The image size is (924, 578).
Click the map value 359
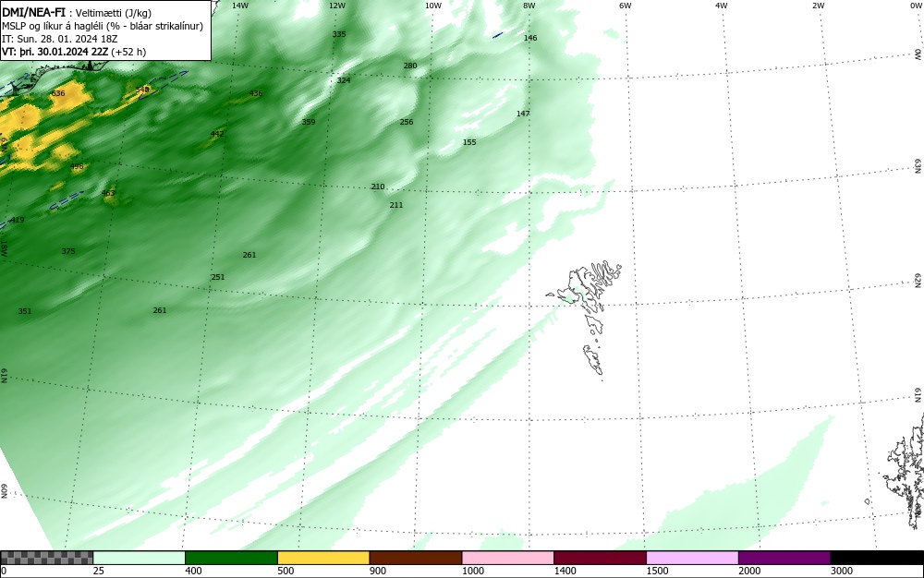pyautogui.click(x=309, y=122)
